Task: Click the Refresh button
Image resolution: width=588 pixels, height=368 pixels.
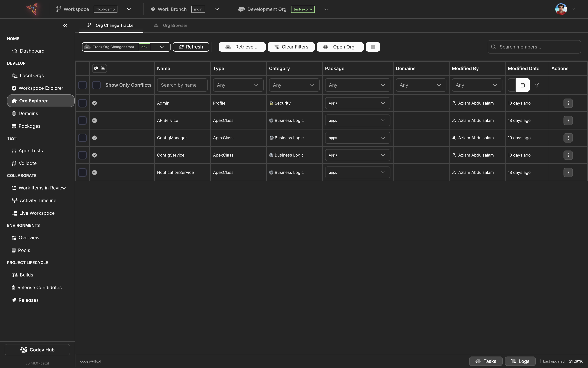Action: [191, 47]
